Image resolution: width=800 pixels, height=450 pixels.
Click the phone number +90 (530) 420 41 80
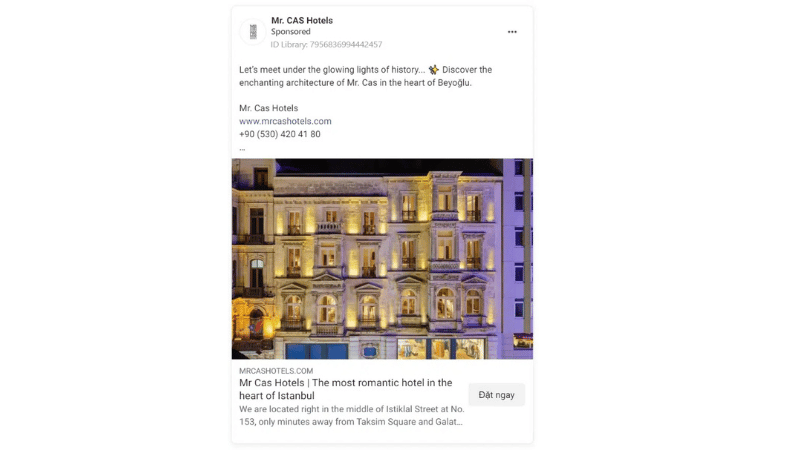click(x=280, y=134)
